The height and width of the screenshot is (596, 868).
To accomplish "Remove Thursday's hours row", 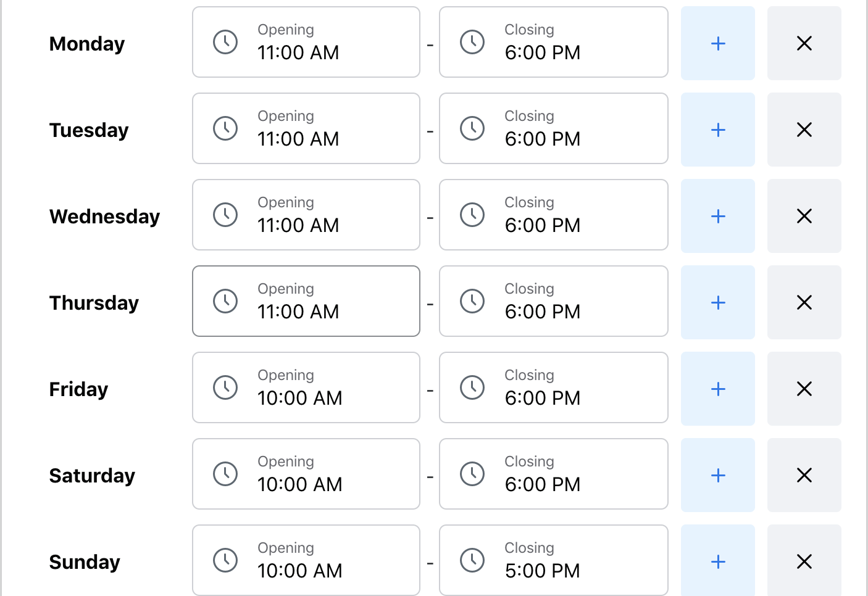I will 804,302.
